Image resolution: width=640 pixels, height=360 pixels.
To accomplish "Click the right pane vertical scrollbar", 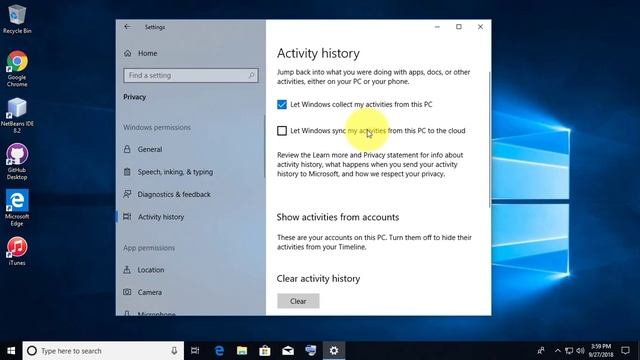I will pos(489,139).
